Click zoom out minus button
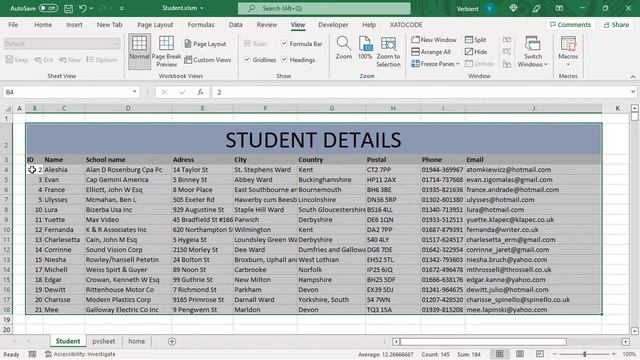This screenshot has height=360, width=640. coord(555,354)
